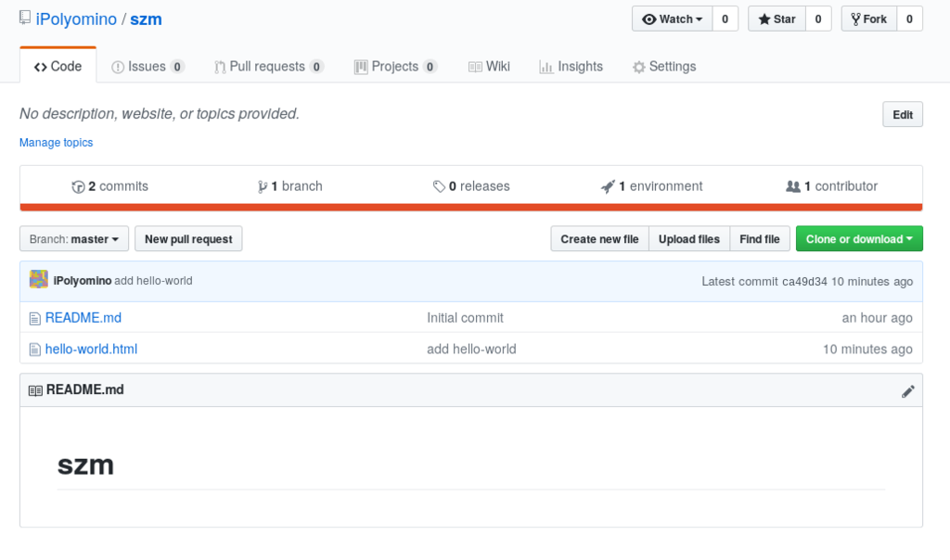The height and width of the screenshot is (560, 950).
Task: Open the Insights tab
Action: tap(571, 66)
